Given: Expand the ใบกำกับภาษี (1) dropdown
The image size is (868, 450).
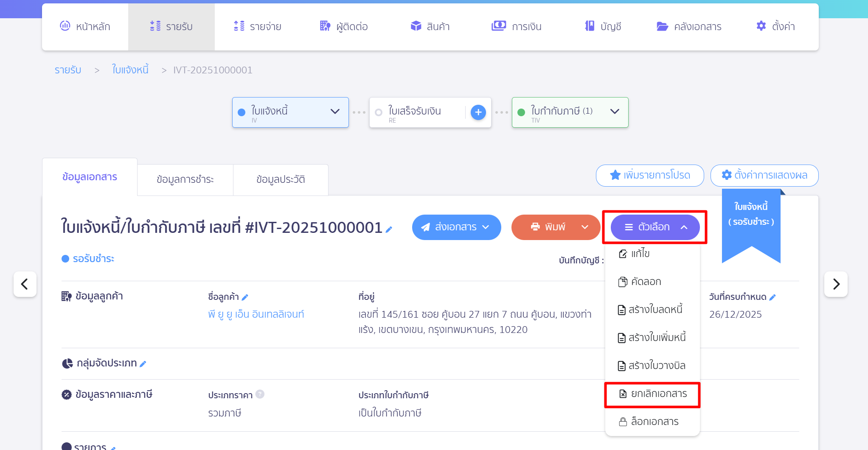Looking at the screenshot, I should click(x=614, y=112).
